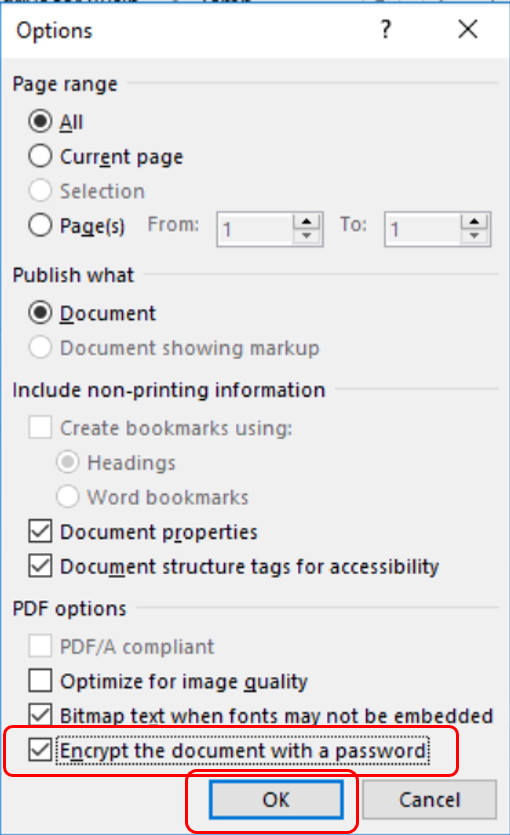Increase the From page number spinner
The width and height of the screenshot is (510, 835).
[307, 221]
